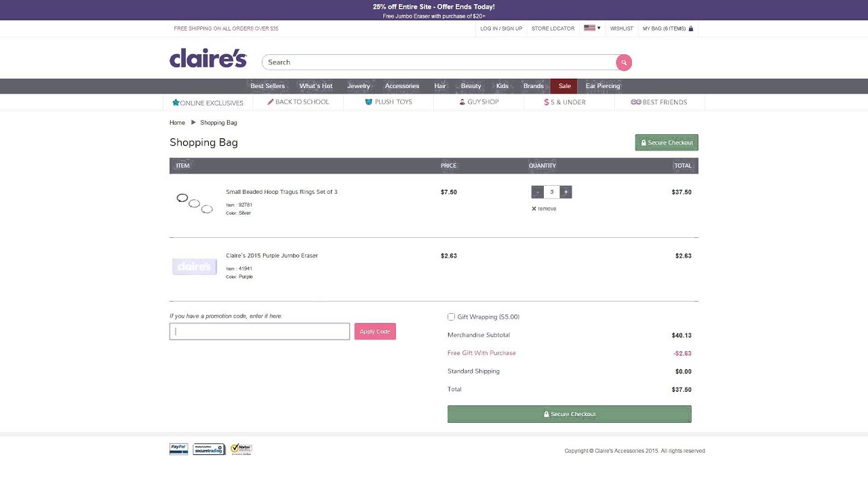Click the bottom wide Secure Checkout button

pyautogui.click(x=570, y=414)
